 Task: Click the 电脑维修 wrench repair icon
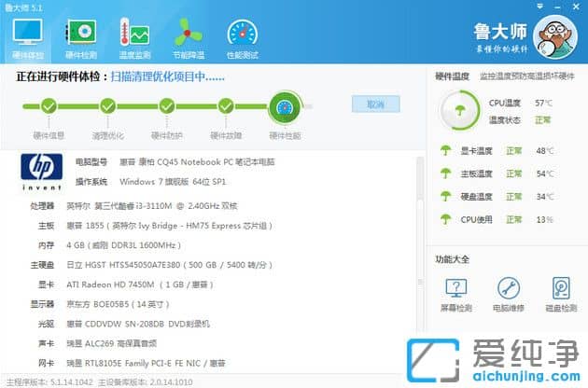[x=509, y=289]
